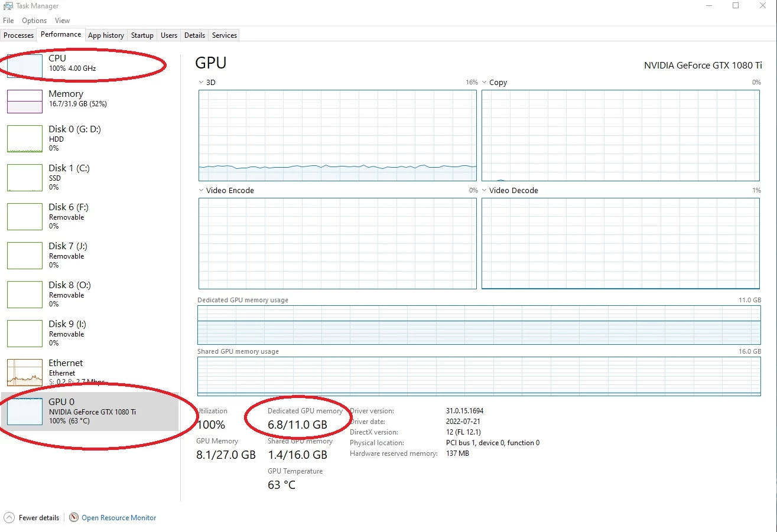This screenshot has width=777, height=532.
Task: Click the 63 °C GPU Temperature reading
Action: pos(281,485)
